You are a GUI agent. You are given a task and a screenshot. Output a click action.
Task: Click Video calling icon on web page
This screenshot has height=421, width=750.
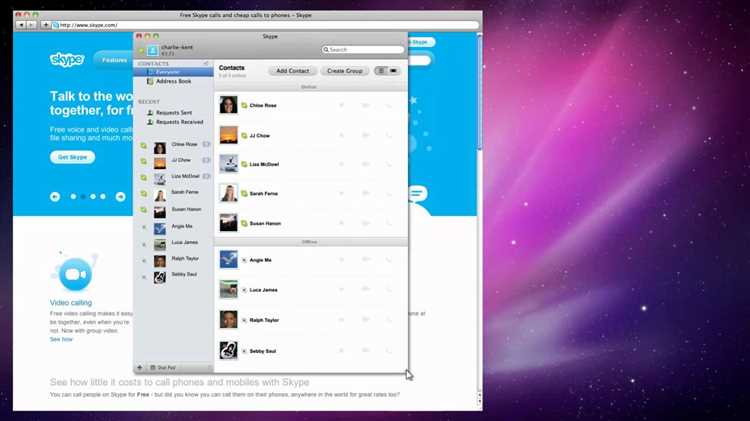[x=75, y=273]
